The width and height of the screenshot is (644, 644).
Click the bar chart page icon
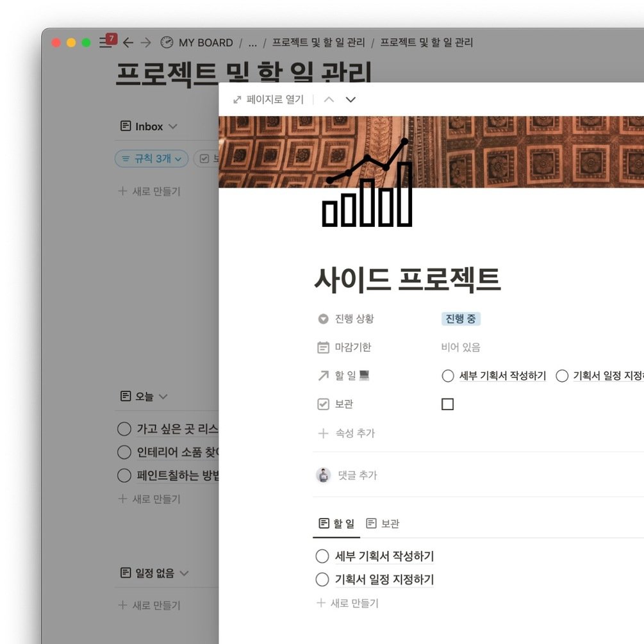pyautogui.click(x=367, y=183)
